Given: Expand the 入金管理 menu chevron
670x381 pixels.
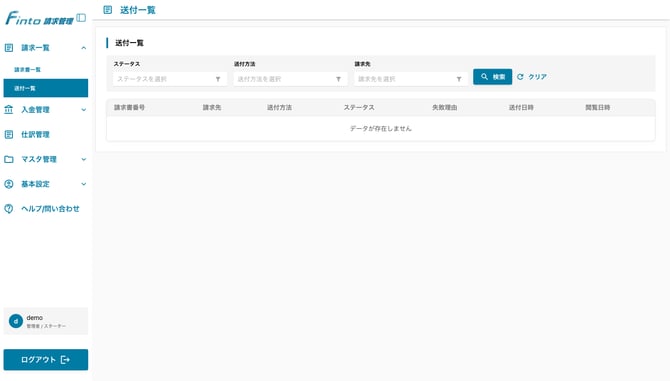Looking at the screenshot, I should tap(84, 110).
